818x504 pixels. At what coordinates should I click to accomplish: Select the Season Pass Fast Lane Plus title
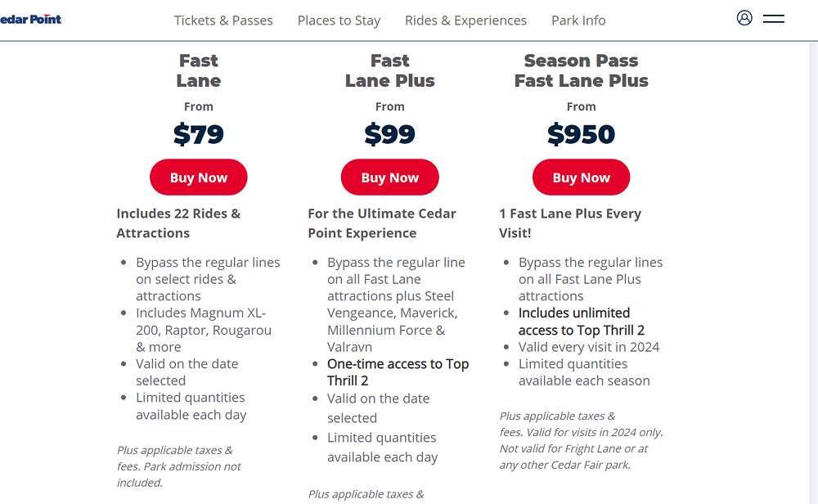click(x=581, y=70)
